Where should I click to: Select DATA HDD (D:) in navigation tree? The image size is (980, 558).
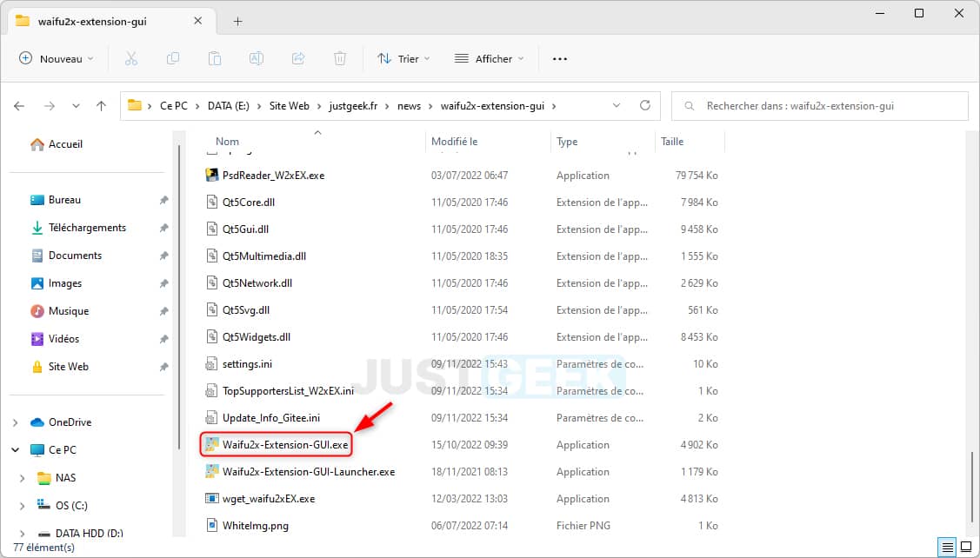click(89, 533)
